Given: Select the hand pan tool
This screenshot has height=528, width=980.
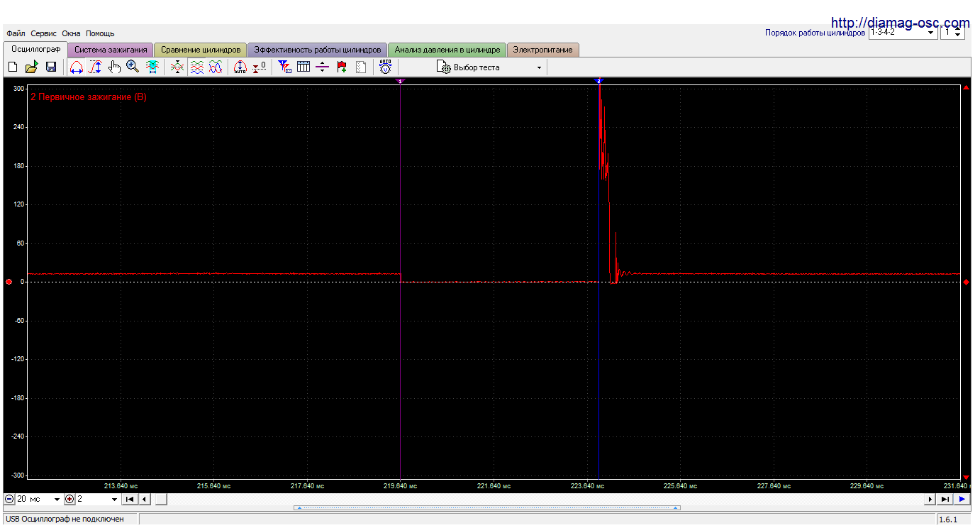Looking at the screenshot, I should click(114, 67).
